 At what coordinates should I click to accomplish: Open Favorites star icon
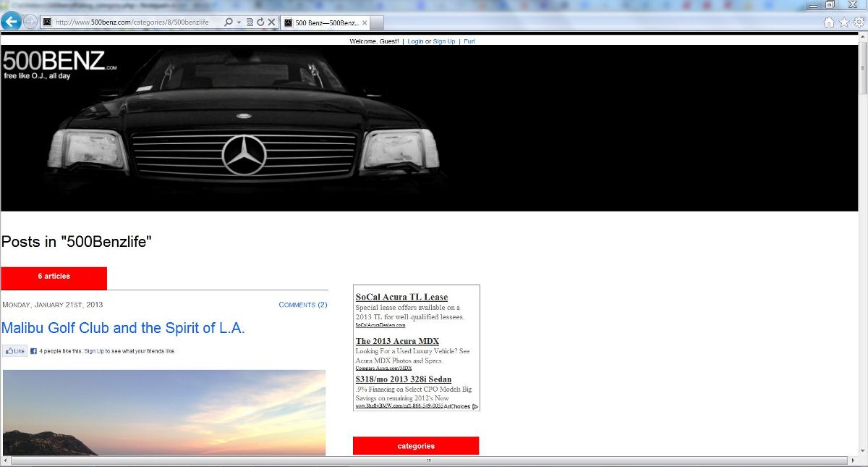coord(844,22)
